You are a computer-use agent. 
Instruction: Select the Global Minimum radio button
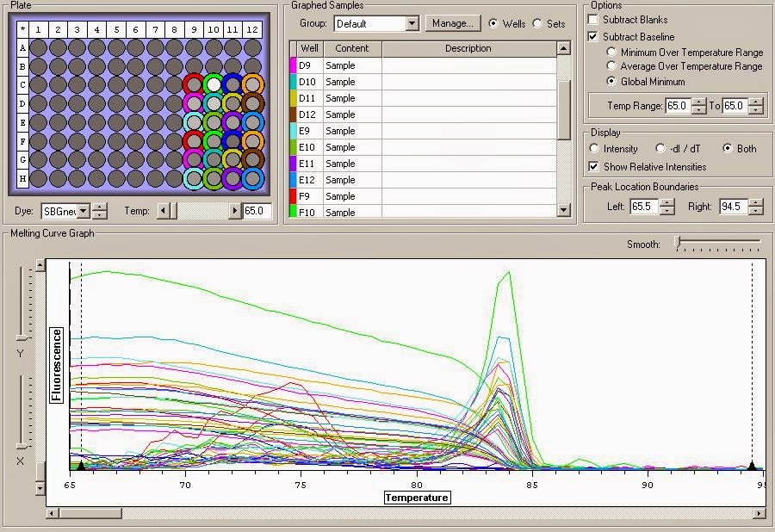coord(611,80)
